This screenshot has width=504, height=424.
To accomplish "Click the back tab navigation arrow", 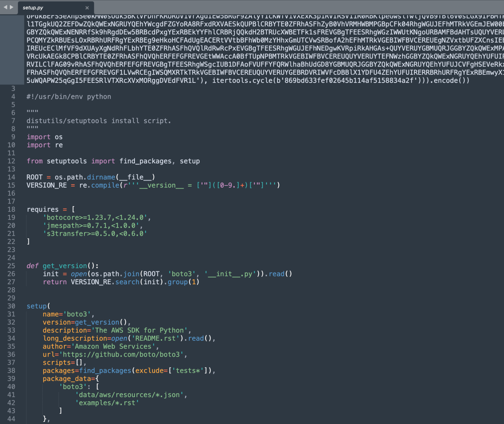I will (x=5, y=7).
